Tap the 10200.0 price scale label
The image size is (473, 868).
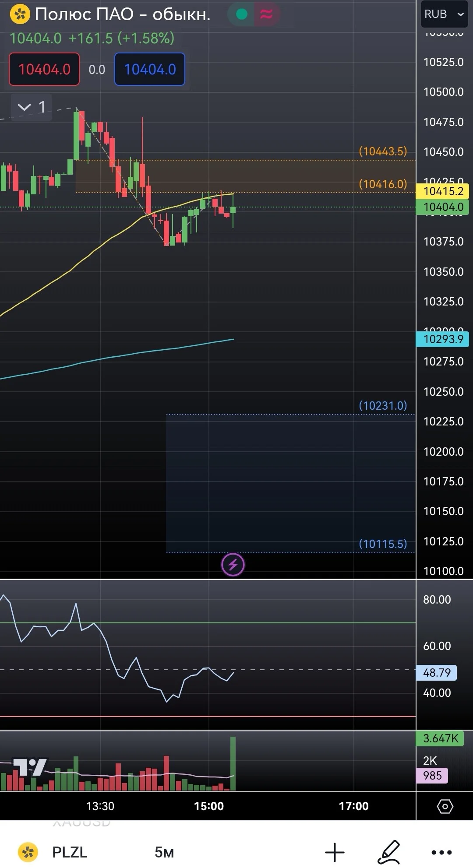click(443, 451)
